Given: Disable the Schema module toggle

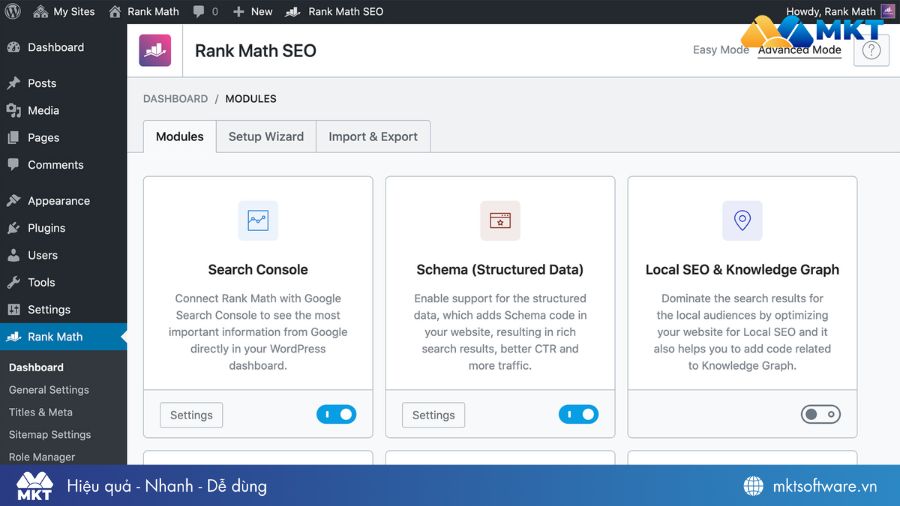Looking at the screenshot, I should tap(579, 414).
